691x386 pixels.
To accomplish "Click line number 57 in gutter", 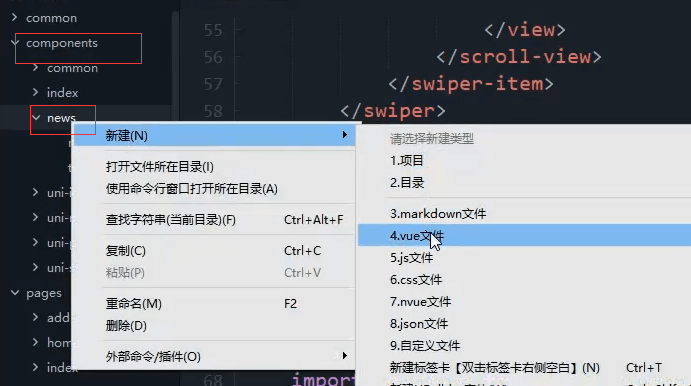I will (x=213, y=84).
